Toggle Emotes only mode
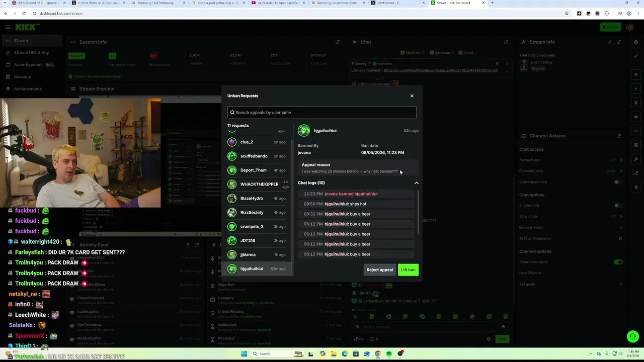 pos(618,205)
